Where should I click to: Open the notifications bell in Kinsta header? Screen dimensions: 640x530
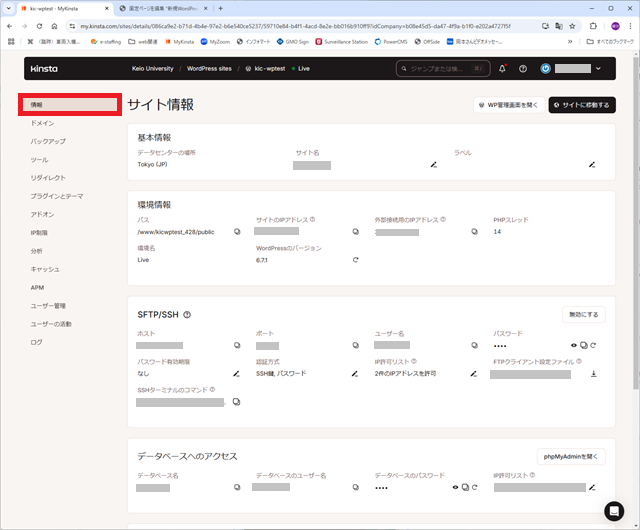[502, 69]
